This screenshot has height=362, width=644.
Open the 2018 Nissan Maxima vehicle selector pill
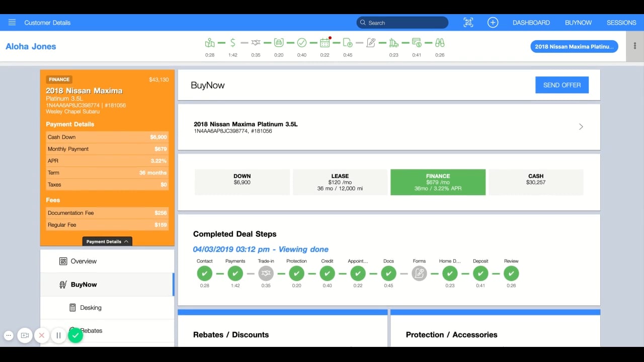click(x=574, y=47)
